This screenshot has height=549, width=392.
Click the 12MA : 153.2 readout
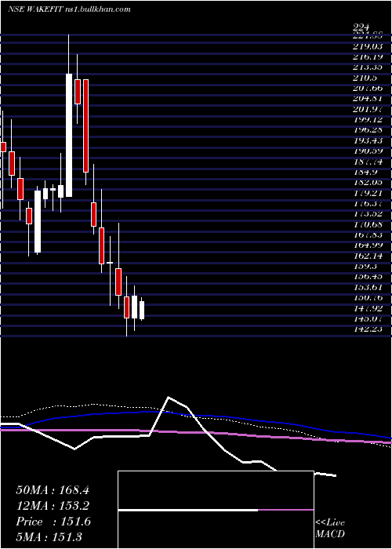(x=53, y=506)
